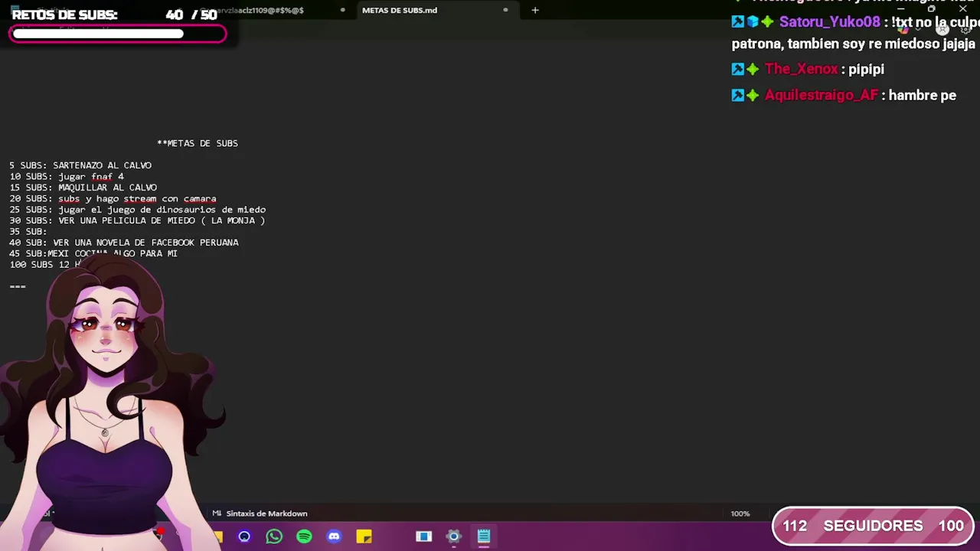Open the blue window app in taskbar
The width and height of the screenshot is (980, 551).
click(423, 536)
